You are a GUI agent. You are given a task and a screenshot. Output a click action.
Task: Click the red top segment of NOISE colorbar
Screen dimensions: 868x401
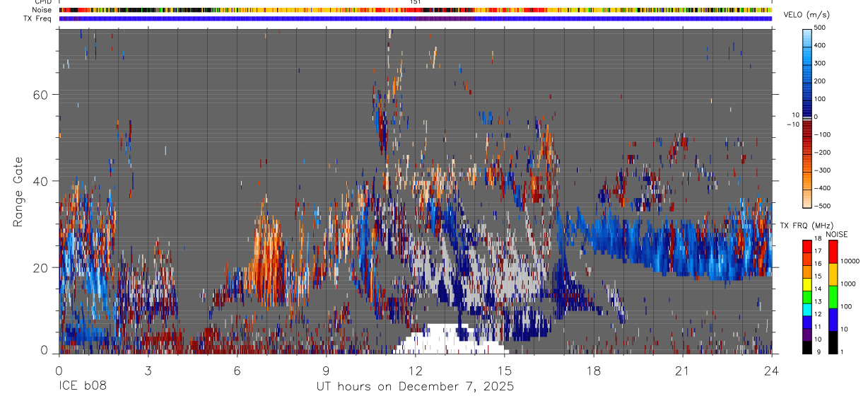[x=833, y=251]
